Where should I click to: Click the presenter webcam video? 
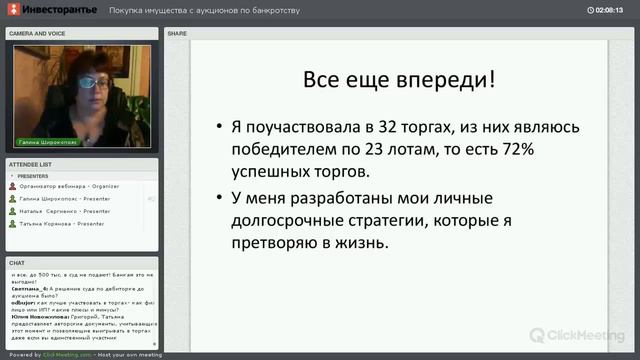pos(82,96)
